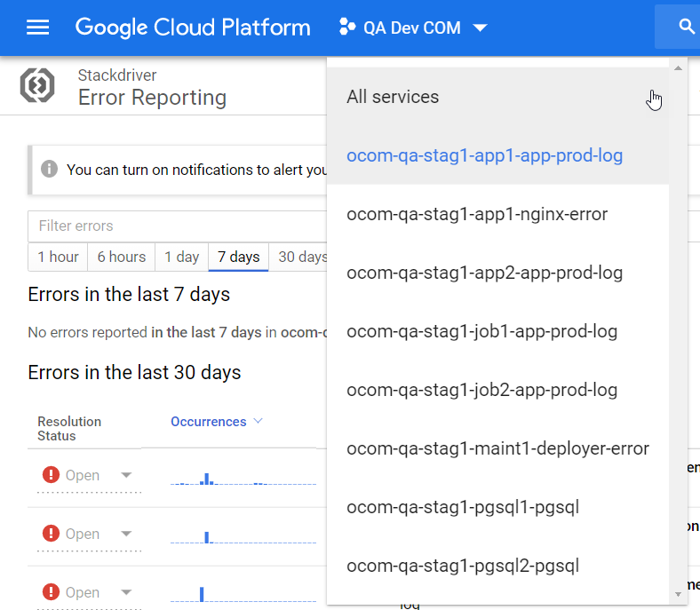This screenshot has width=700, height=610.
Task: Click the Filter errors input field
Action: point(178,226)
